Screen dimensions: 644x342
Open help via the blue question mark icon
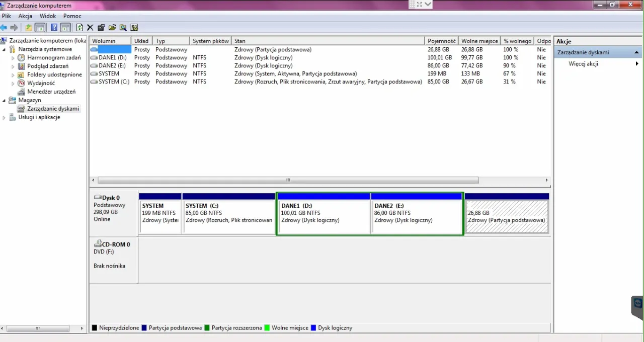[54, 28]
